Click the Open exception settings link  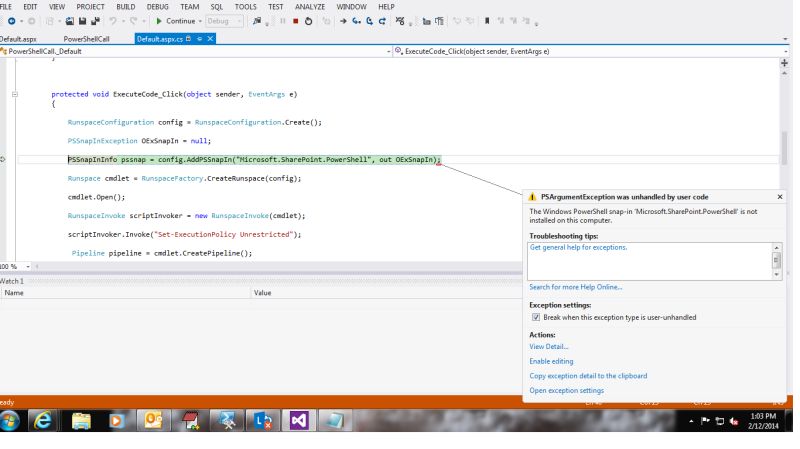[566, 390]
